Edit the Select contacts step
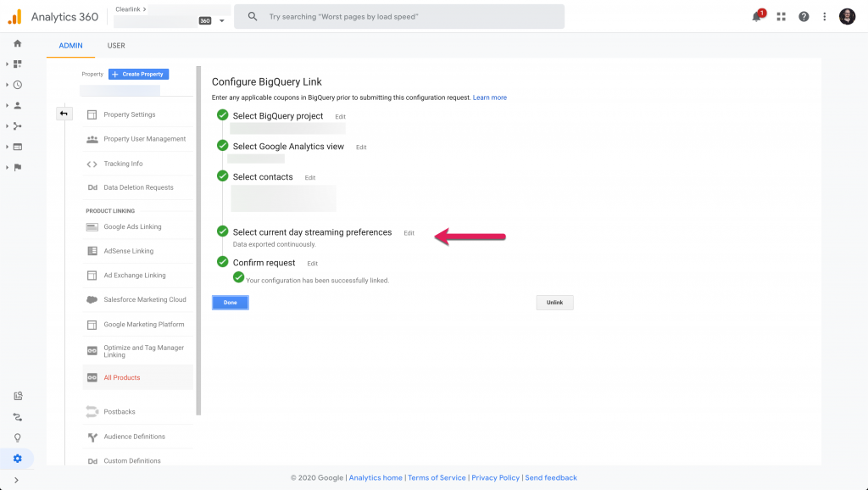Screen dimensions: 868x490 point(310,178)
